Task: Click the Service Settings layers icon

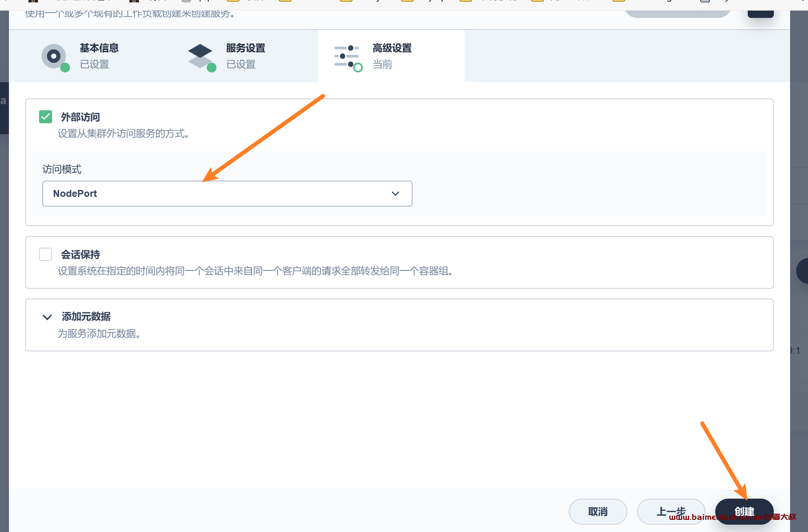Action: 200,56
